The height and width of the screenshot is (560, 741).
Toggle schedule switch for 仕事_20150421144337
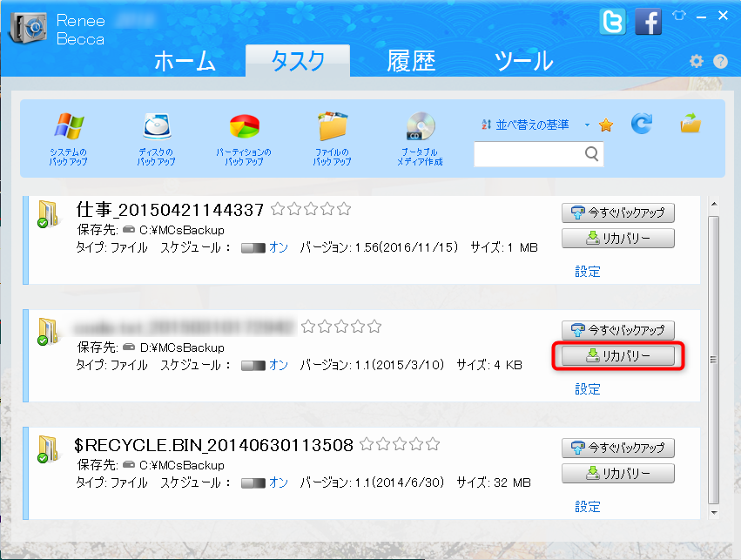pos(253,247)
